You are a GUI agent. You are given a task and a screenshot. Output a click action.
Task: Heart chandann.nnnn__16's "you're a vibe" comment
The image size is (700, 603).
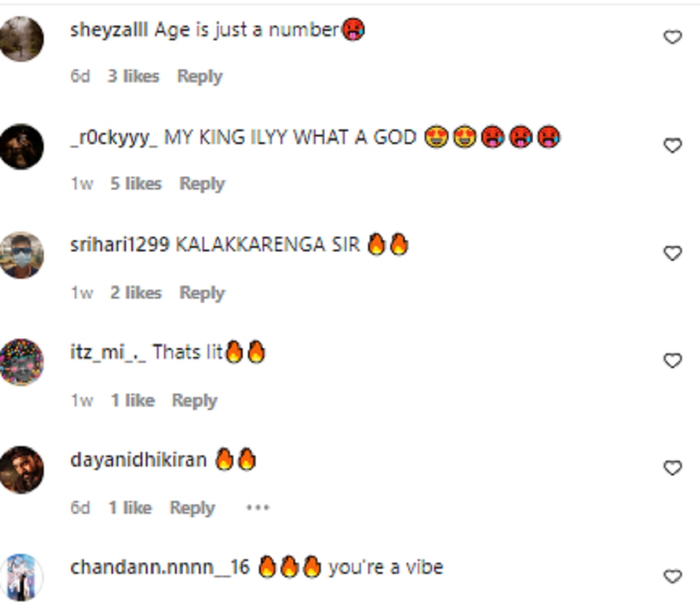(673, 576)
